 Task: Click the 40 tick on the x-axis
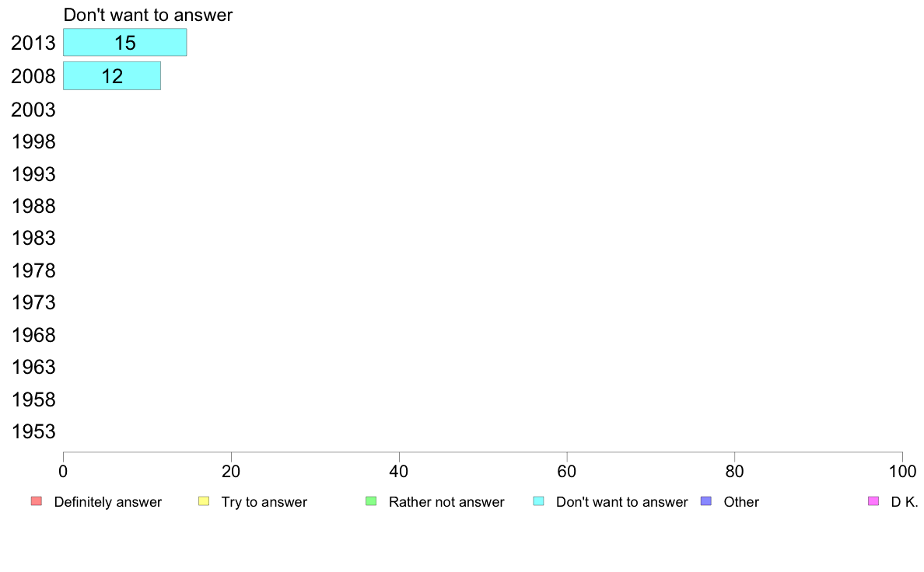click(x=399, y=471)
